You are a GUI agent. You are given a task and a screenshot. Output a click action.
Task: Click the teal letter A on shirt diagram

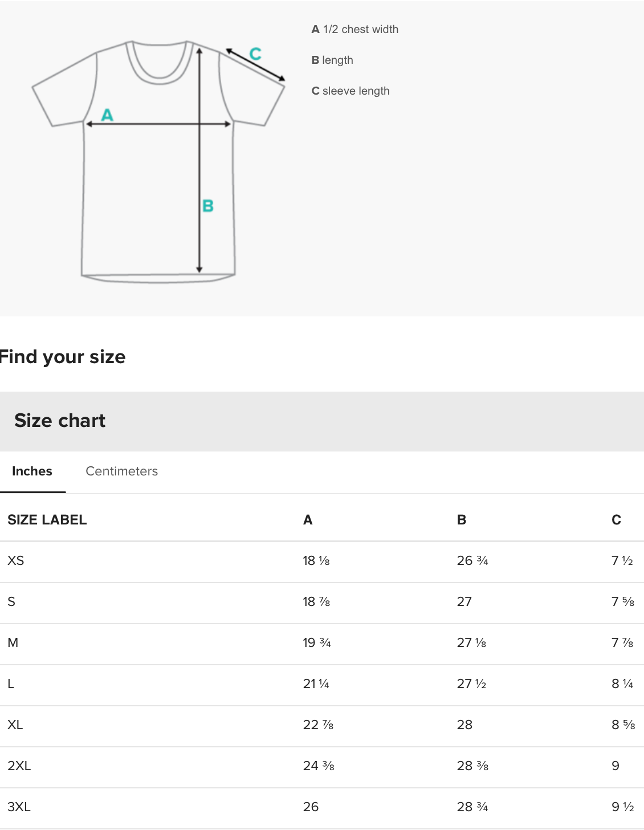click(x=107, y=115)
